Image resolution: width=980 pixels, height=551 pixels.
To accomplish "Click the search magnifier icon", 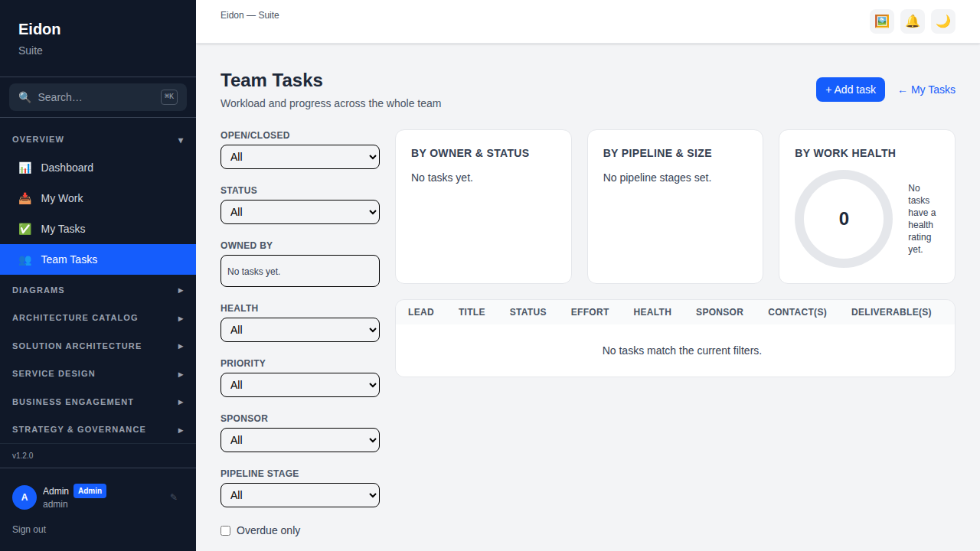I will [x=24, y=97].
